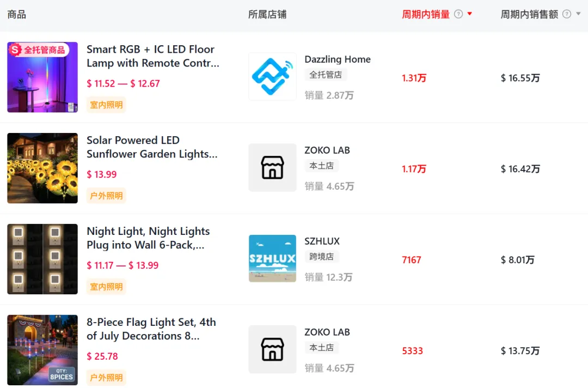The image size is (588, 388).
Task: Sort by 周期内销量 using the red arrow
Action: tap(470, 14)
